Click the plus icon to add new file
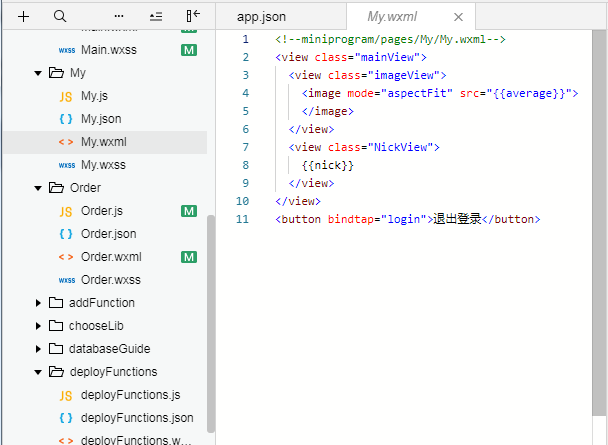The height and width of the screenshot is (445, 608). [24, 17]
